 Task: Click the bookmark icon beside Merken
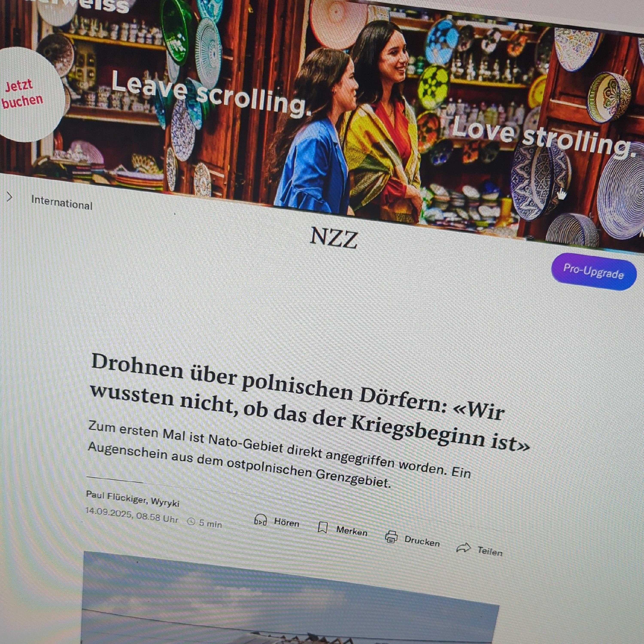pyautogui.click(x=322, y=527)
